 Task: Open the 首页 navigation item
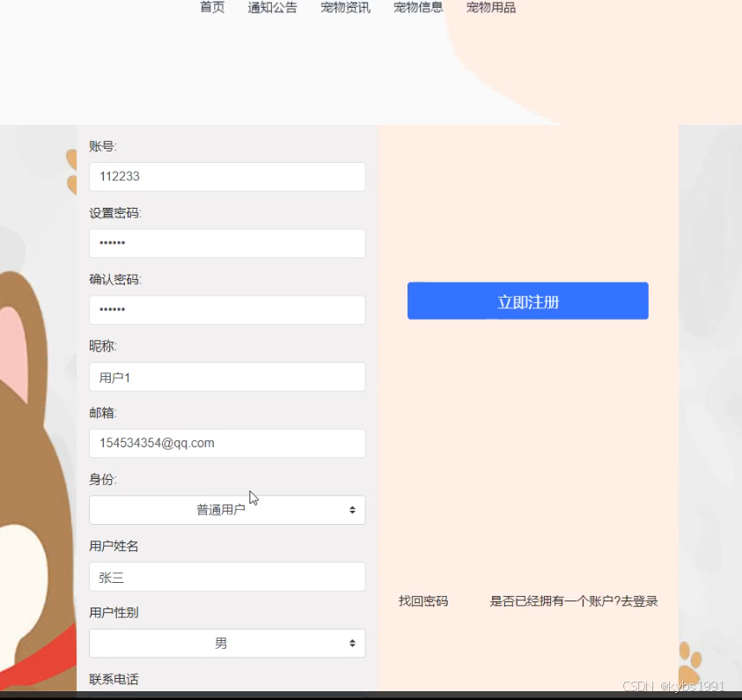(212, 7)
